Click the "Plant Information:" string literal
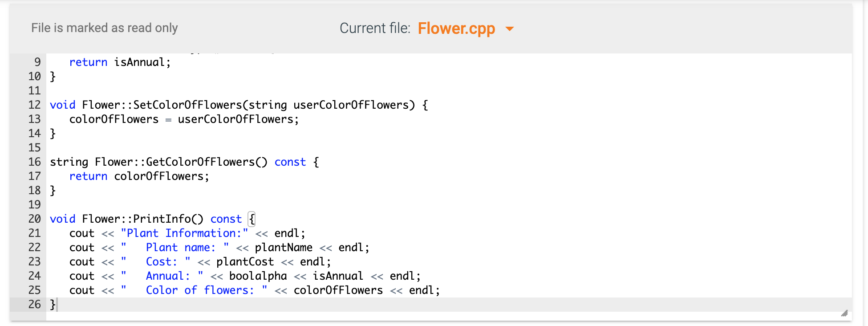868x326 pixels. [184, 233]
